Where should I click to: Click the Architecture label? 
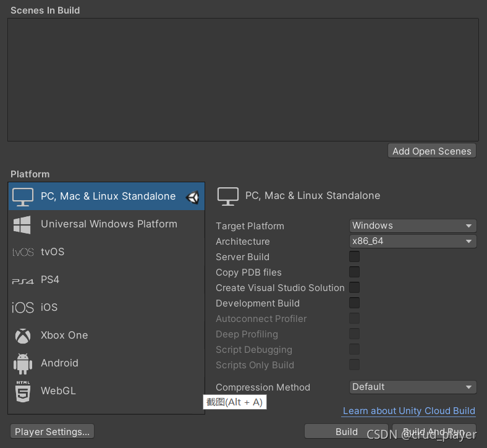tap(242, 242)
